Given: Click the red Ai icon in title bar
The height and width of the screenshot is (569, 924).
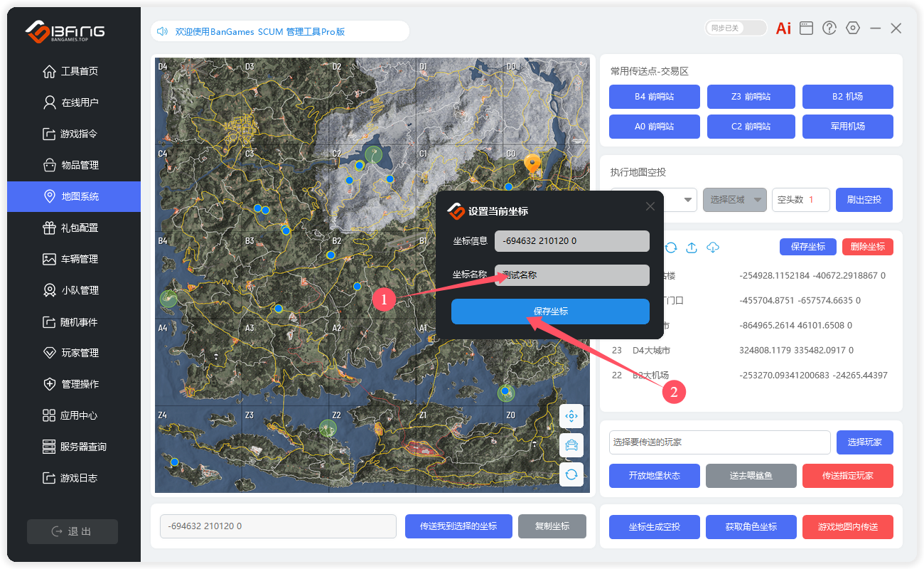Looking at the screenshot, I should coord(783,28).
